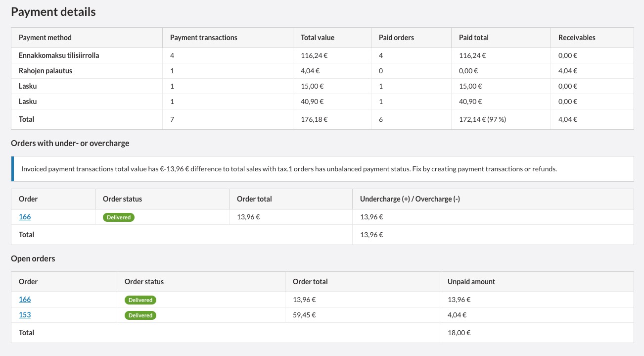
Task: Click the under-/overcharge Total 13,96 € value
Action: tap(371, 235)
